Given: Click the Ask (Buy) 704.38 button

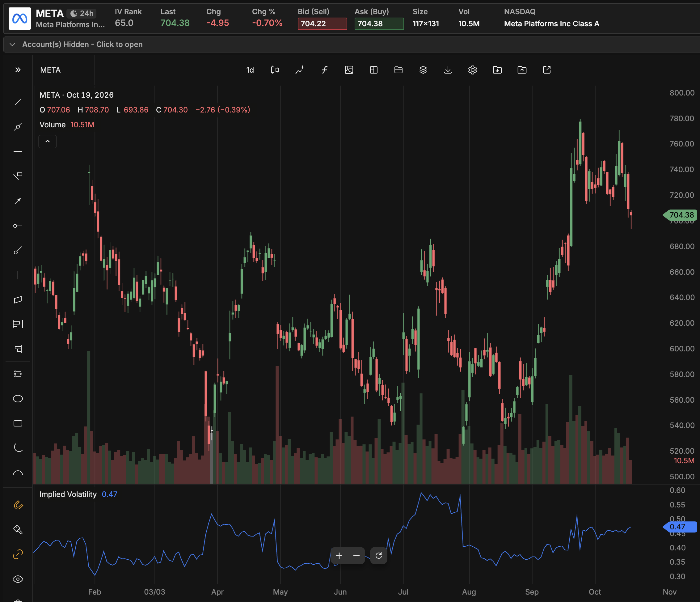Looking at the screenshot, I should [379, 24].
